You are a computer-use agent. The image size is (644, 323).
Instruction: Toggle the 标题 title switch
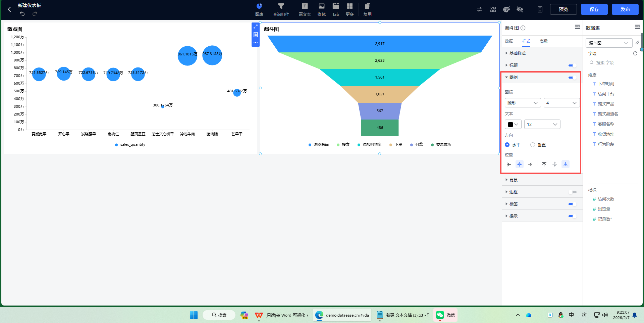click(572, 65)
